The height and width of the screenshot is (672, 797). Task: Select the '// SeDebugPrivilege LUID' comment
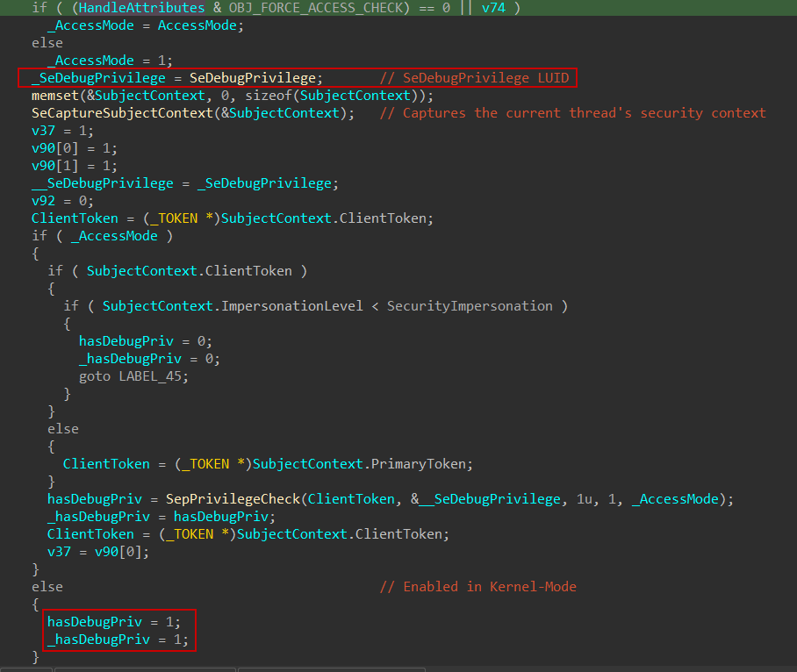click(474, 78)
